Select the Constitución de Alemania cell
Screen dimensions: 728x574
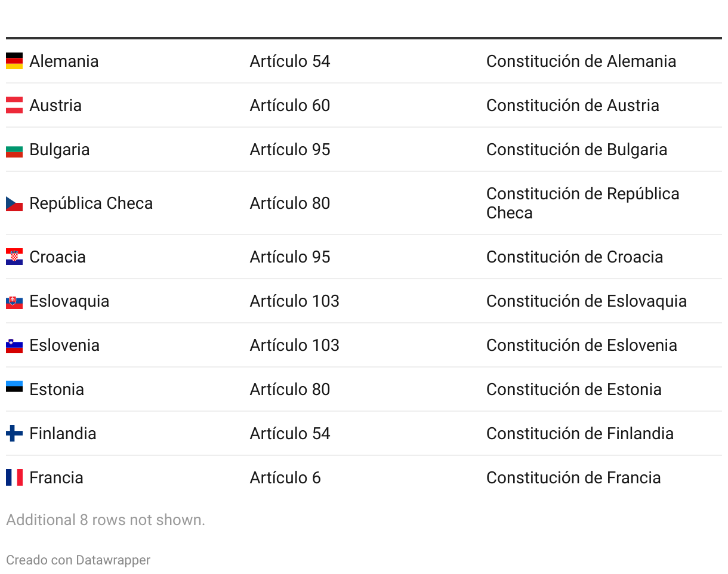pyautogui.click(x=581, y=61)
